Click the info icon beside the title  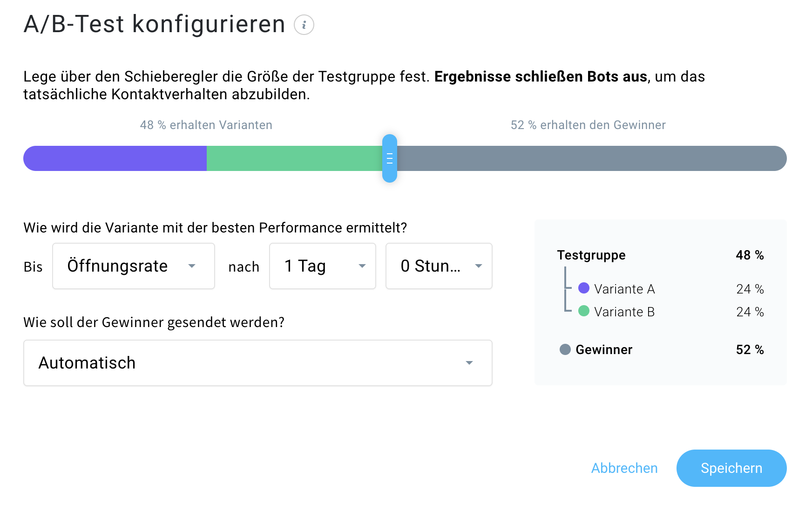point(304,25)
